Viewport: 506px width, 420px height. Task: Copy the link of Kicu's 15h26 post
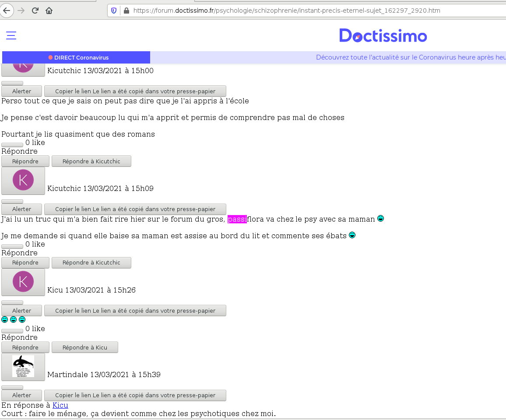(135, 310)
